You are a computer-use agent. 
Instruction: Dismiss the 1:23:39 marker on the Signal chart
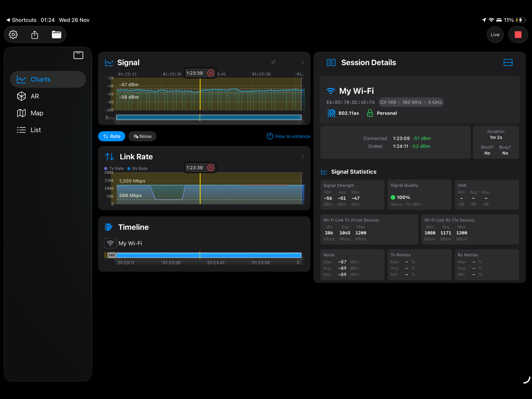point(211,73)
